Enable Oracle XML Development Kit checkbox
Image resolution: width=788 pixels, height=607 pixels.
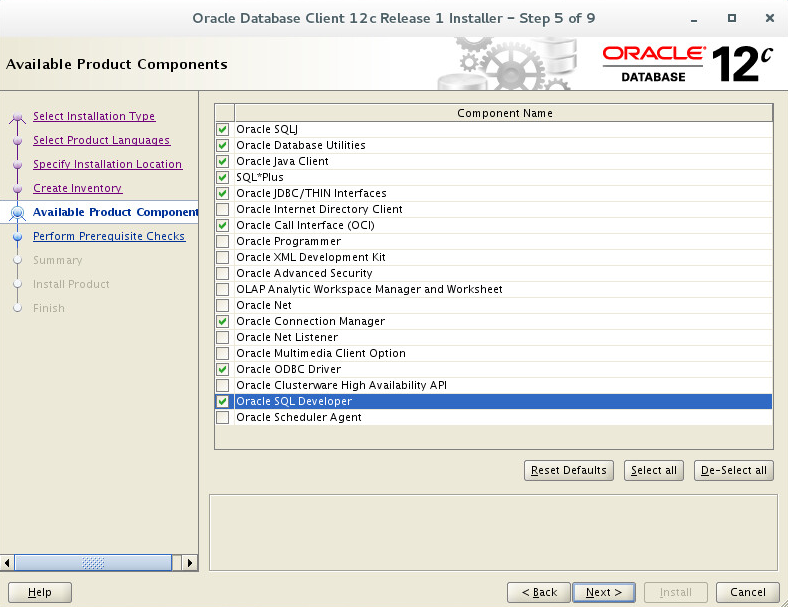tap(223, 257)
